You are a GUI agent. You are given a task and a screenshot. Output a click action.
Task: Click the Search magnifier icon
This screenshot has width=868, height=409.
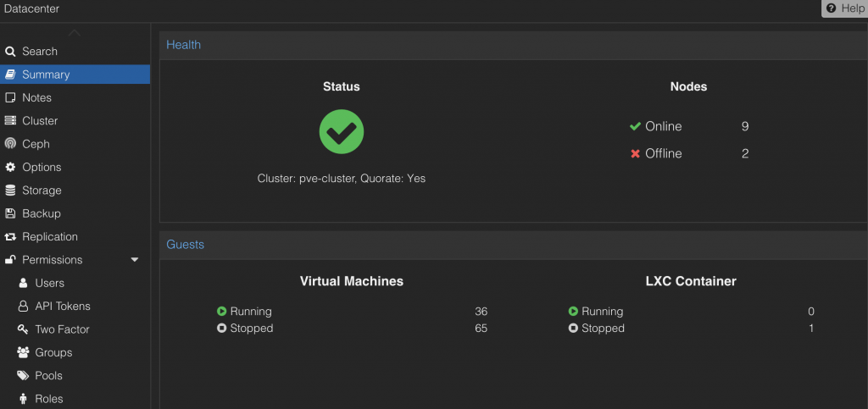[10, 52]
